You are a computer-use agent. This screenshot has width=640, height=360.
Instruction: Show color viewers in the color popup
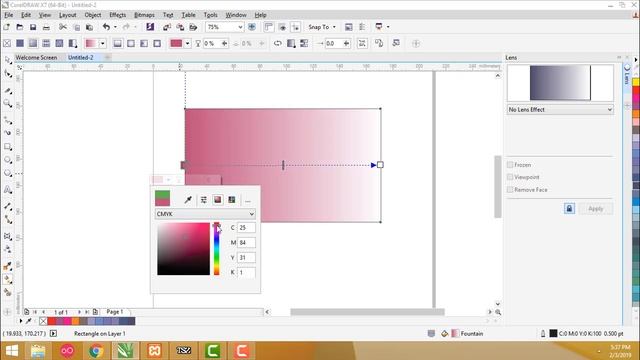coord(218,200)
